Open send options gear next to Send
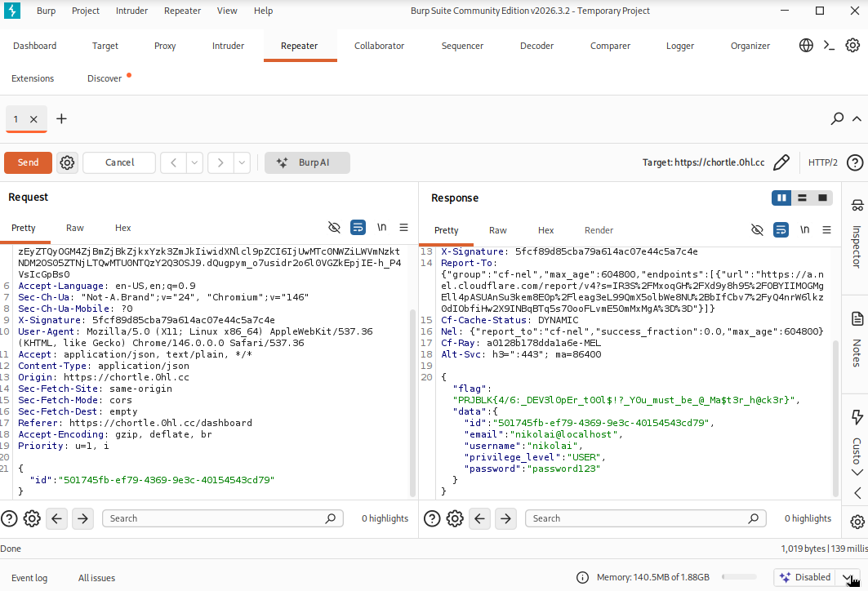868x591 pixels. [x=67, y=162]
